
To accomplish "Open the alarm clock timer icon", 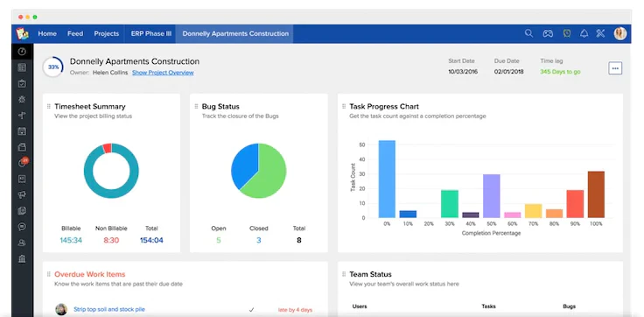I will (x=567, y=34).
